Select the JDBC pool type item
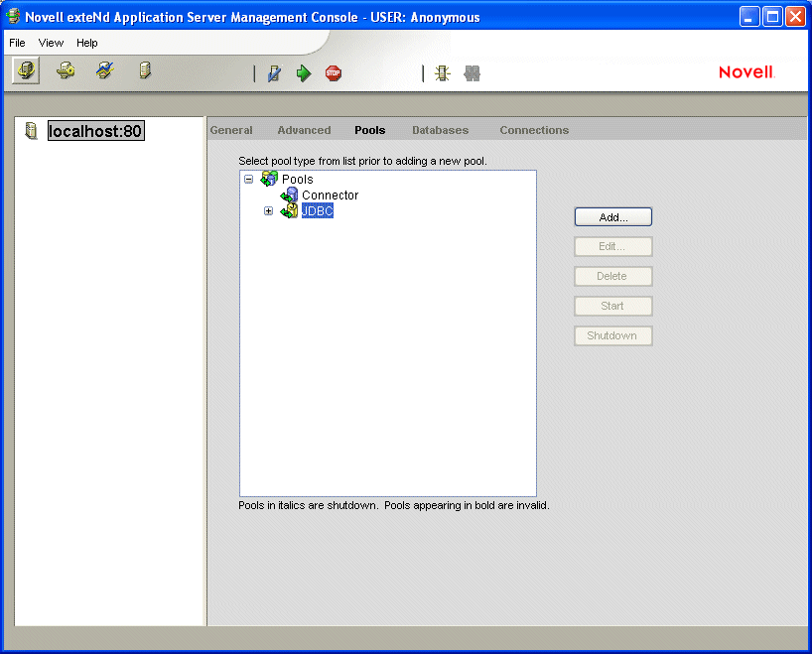 317,210
